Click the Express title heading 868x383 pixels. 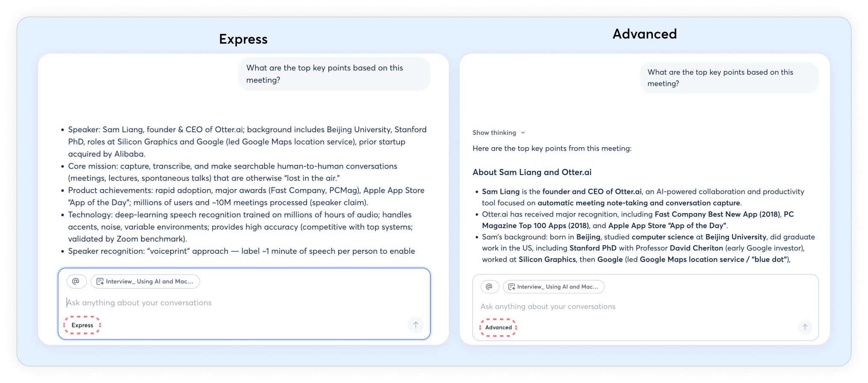pos(243,39)
